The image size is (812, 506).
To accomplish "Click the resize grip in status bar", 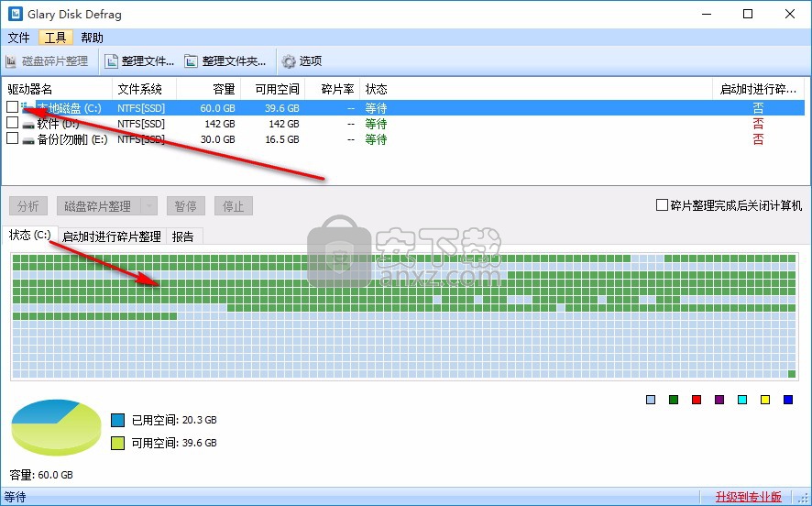I will (804, 499).
